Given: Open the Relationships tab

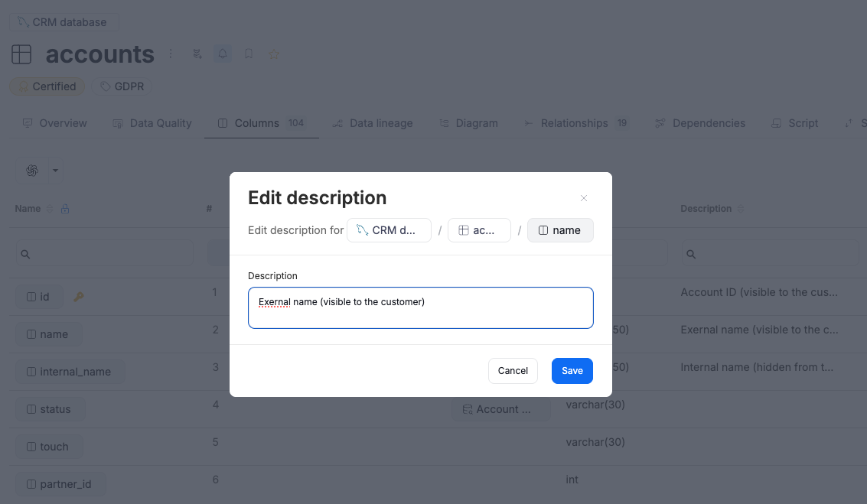Looking at the screenshot, I should tap(574, 123).
